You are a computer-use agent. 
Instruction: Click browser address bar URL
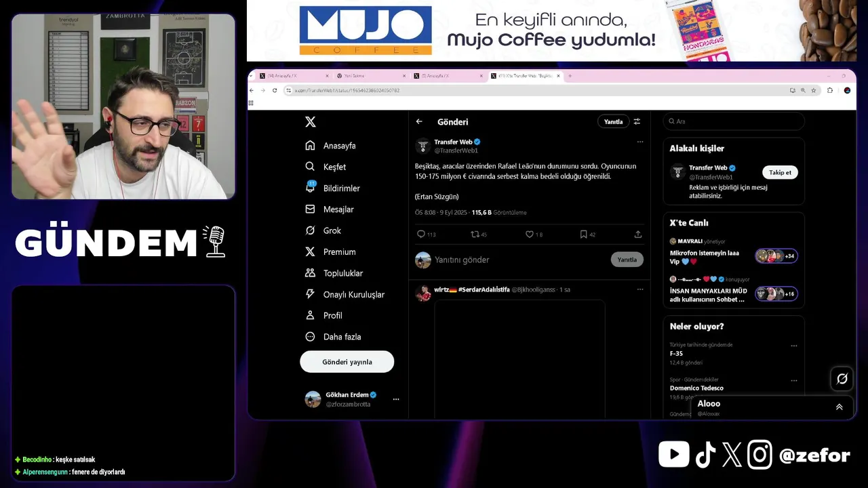point(347,90)
